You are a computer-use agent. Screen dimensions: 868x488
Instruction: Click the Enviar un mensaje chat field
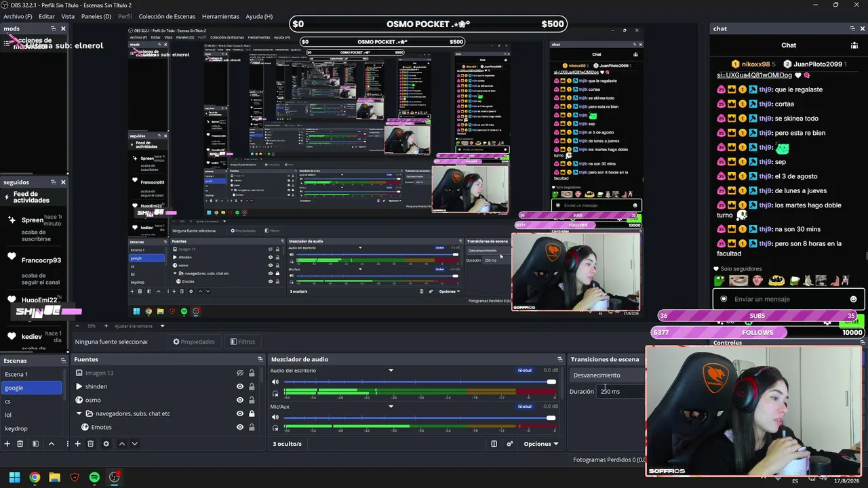(x=787, y=299)
